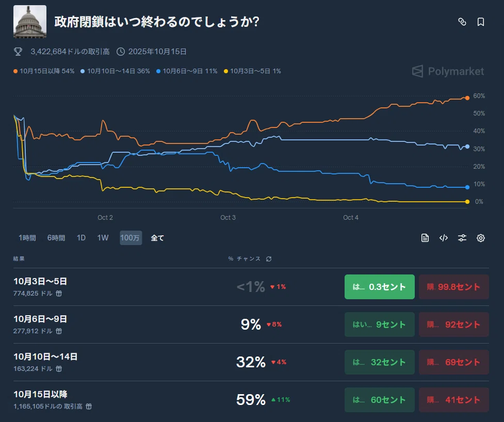
Task: Click the gift icon beside 163,224 ドル
Action: (59, 369)
